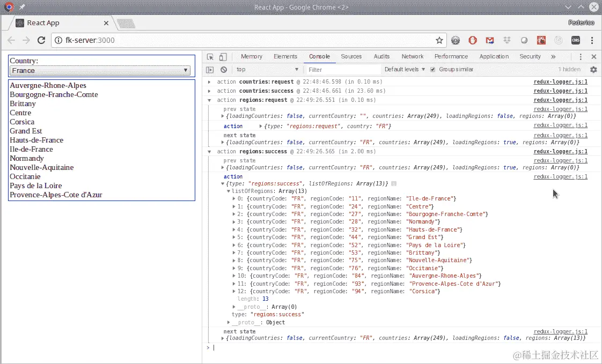The width and height of the screenshot is (602, 364).
Task: Click the inspect element picker icon
Action: [210, 57]
